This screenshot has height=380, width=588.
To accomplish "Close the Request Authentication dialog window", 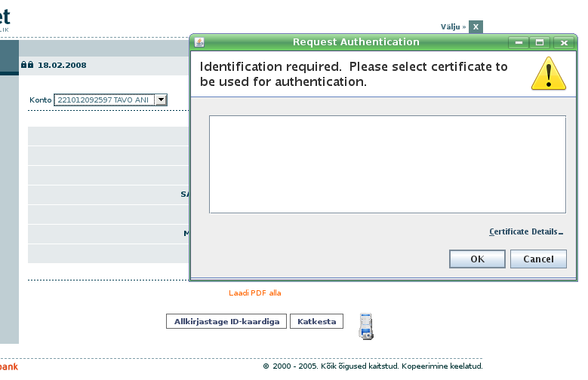I will pyautogui.click(x=564, y=43).
